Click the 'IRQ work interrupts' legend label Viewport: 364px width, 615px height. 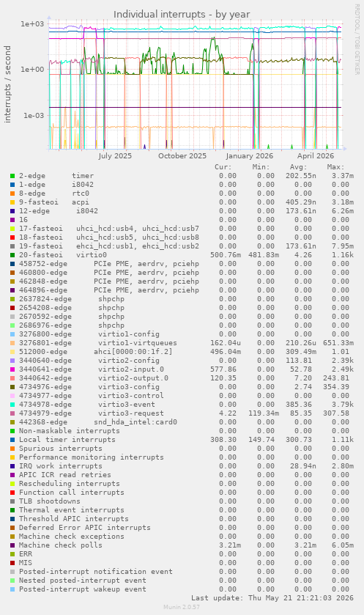click(61, 466)
